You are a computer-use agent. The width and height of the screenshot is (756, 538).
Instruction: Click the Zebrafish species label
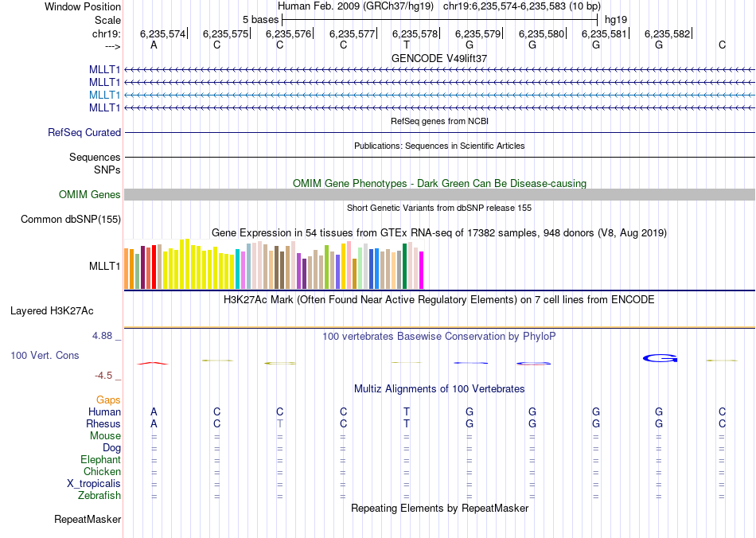tap(99, 496)
